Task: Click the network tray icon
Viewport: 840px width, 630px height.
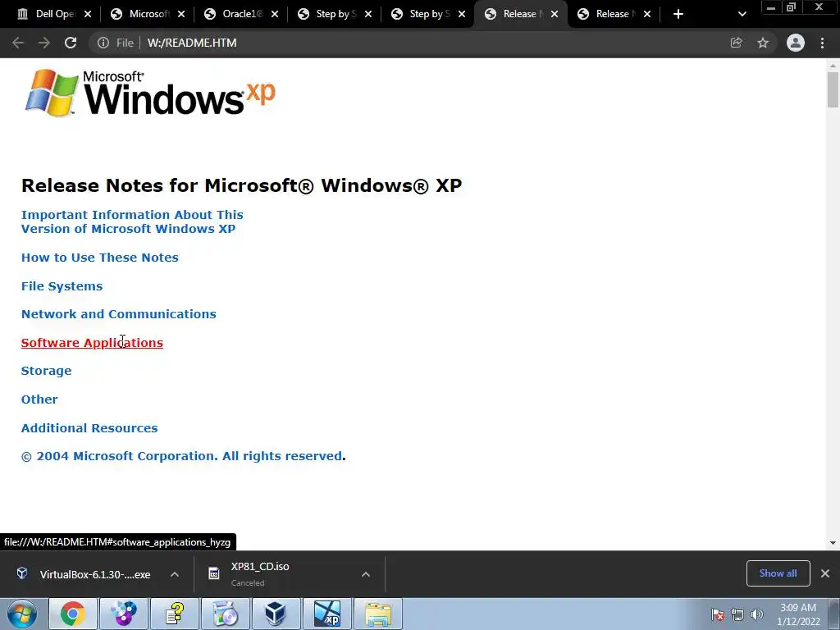Action: point(737,614)
